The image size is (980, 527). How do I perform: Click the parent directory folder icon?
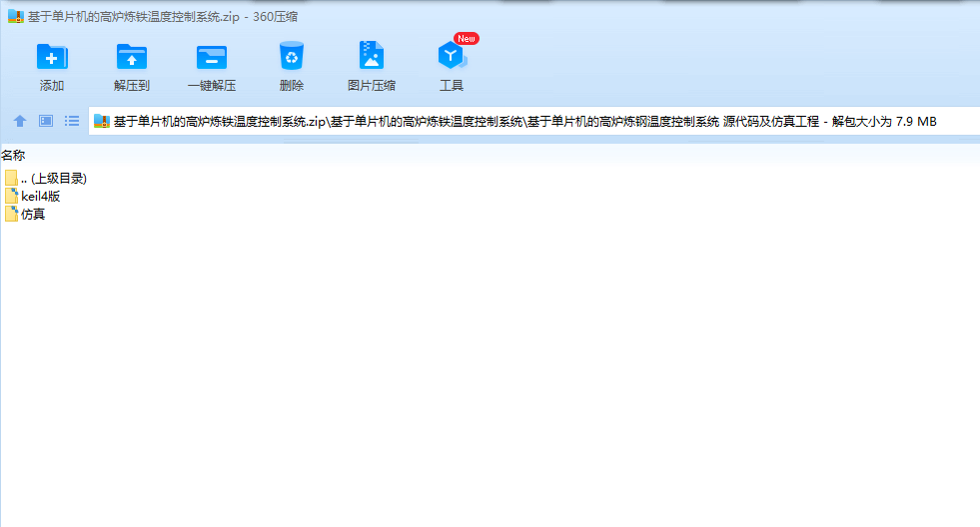pos(11,178)
